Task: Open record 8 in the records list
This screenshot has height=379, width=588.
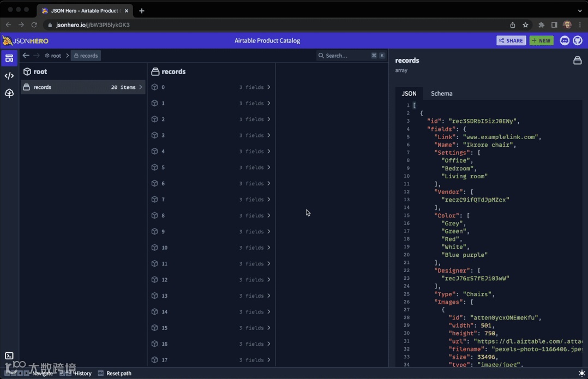Action: pos(211,215)
